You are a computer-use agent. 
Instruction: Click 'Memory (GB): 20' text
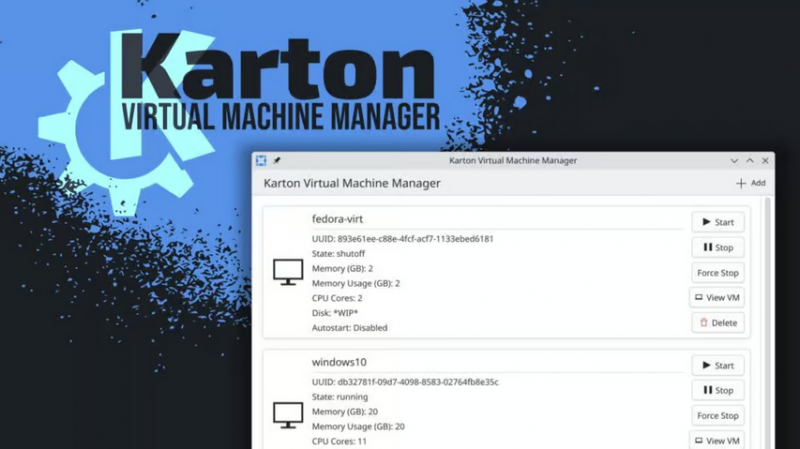point(345,412)
